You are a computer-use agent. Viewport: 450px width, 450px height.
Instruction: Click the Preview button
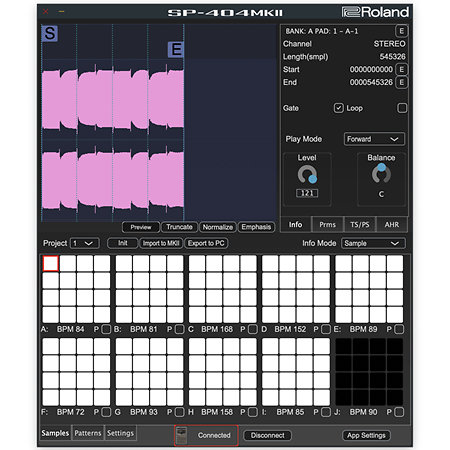point(141,227)
